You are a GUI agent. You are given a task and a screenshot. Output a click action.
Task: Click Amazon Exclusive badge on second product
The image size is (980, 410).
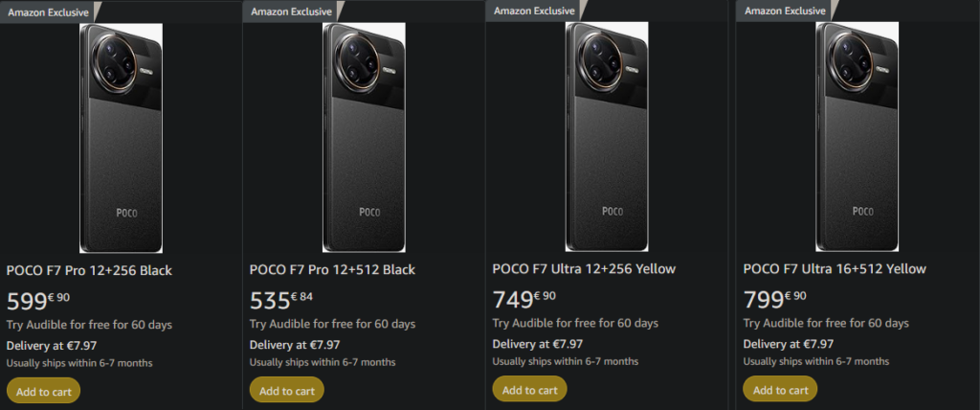point(291,11)
